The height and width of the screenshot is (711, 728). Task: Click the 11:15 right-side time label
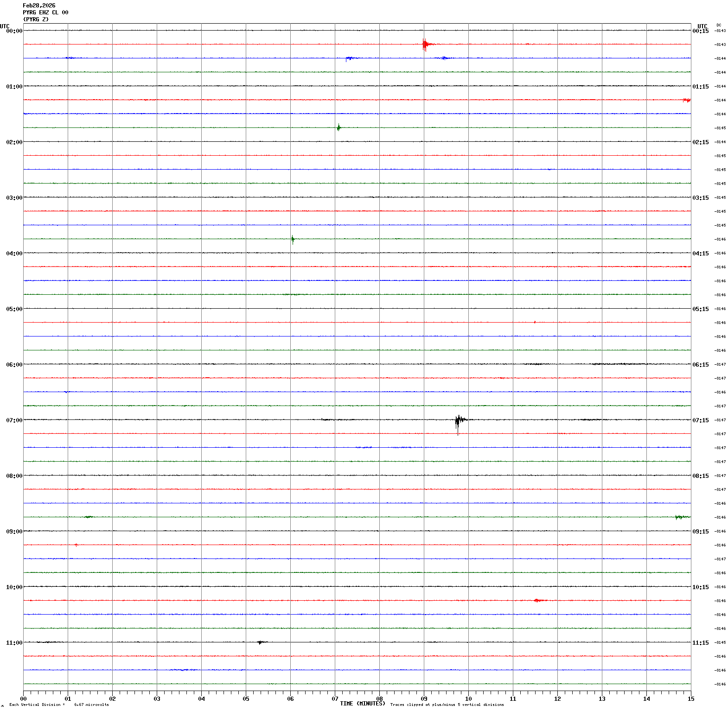click(x=700, y=643)
